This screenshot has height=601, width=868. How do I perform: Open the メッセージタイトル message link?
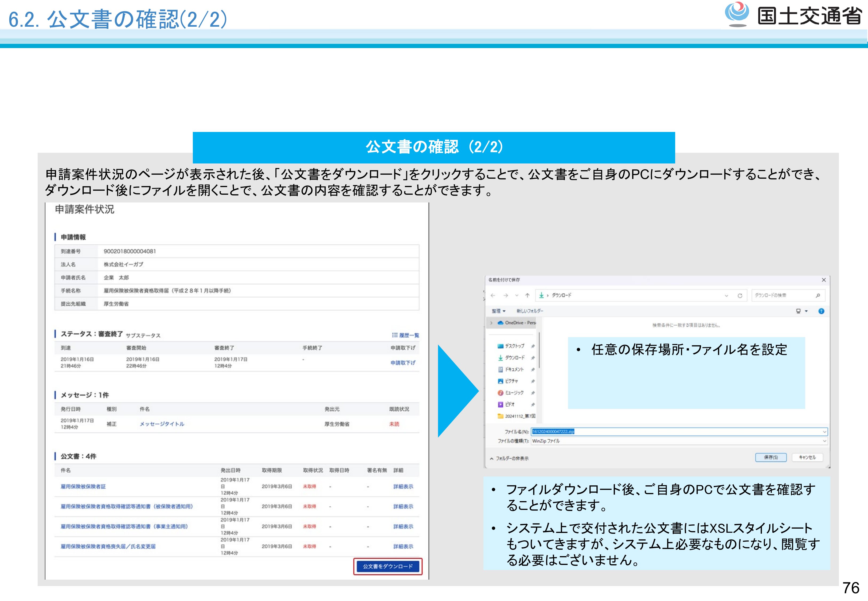pyautogui.click(x=162, y=424)
